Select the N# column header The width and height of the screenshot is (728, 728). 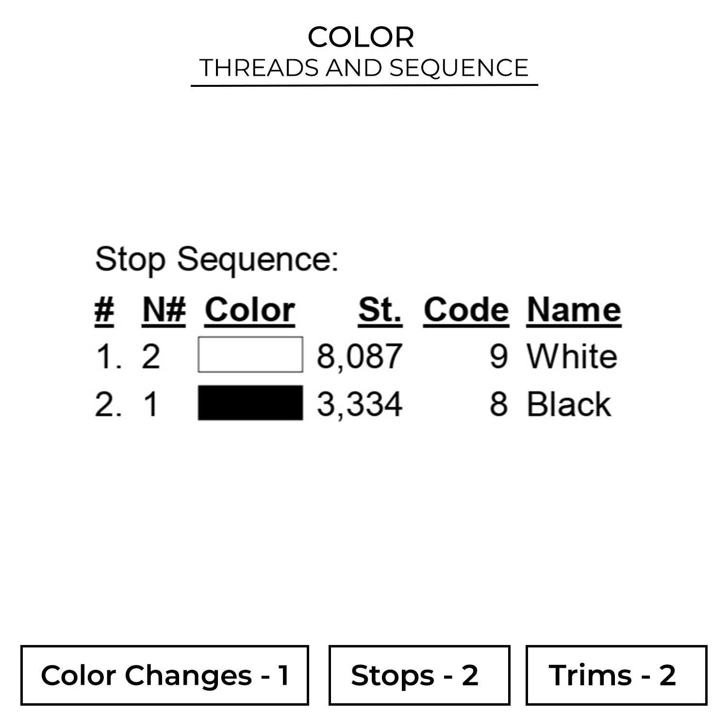click(x=164, y=310)
